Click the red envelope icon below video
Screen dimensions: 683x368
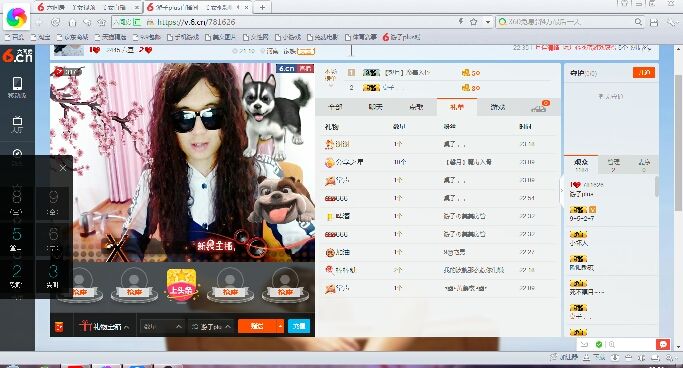[x=59, y=326]
